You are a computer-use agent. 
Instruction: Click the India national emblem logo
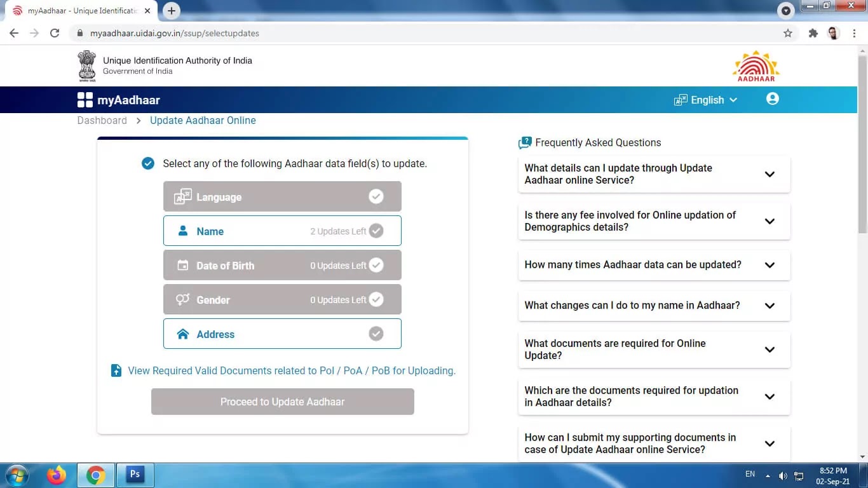[x=87, y=66]
